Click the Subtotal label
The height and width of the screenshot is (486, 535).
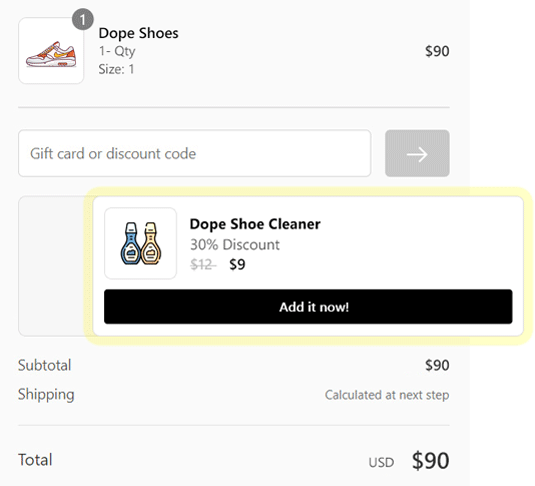[x=45, y=365]
